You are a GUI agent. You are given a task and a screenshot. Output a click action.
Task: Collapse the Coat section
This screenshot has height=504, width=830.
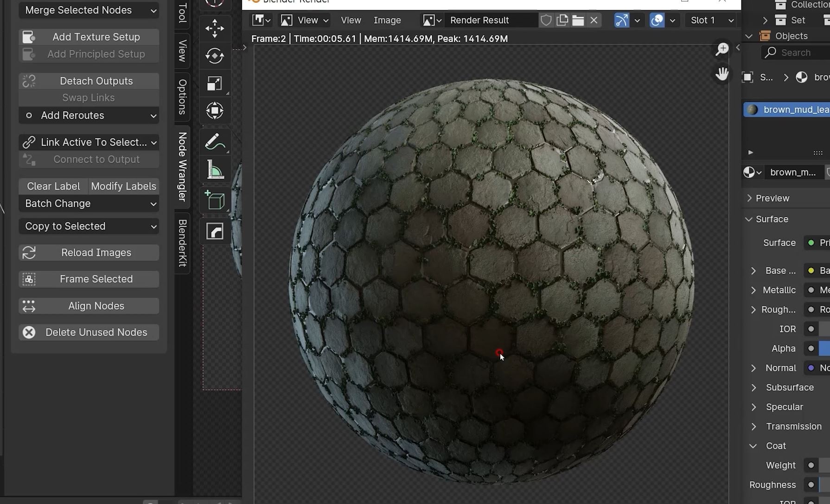coord(753,446)
